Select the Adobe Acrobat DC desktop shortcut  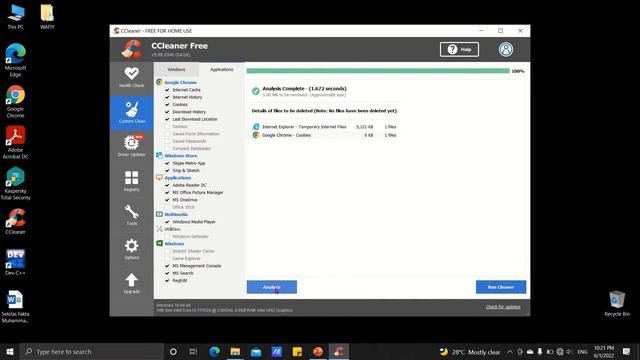click(16, 142)
